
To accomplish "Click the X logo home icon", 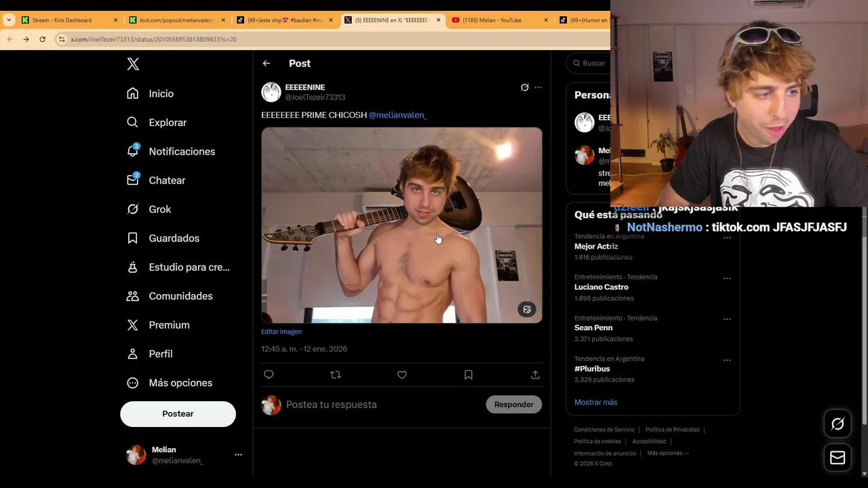I will (133, 64).
